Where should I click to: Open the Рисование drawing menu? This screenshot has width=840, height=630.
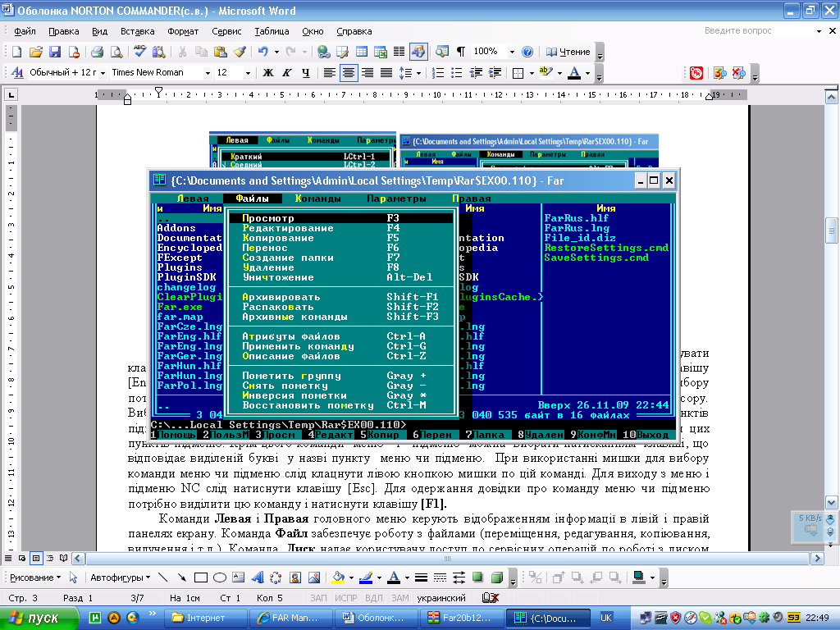tap(35, 577)
